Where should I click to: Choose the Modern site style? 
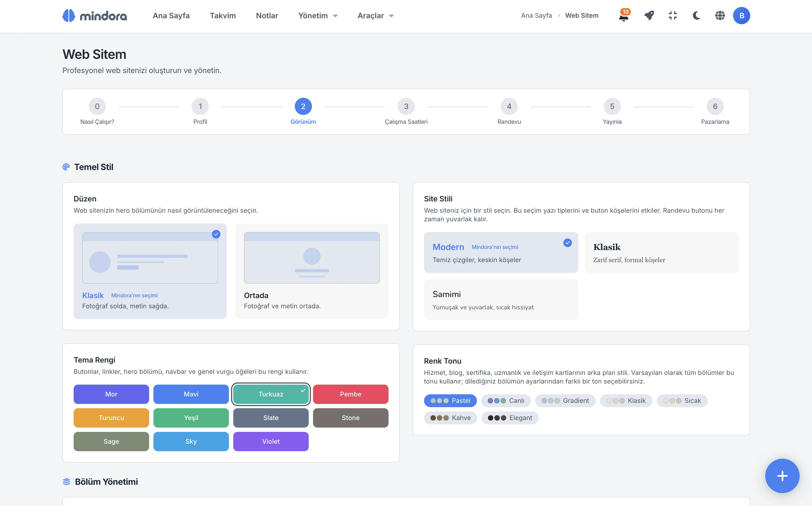(x=501, y=252)
